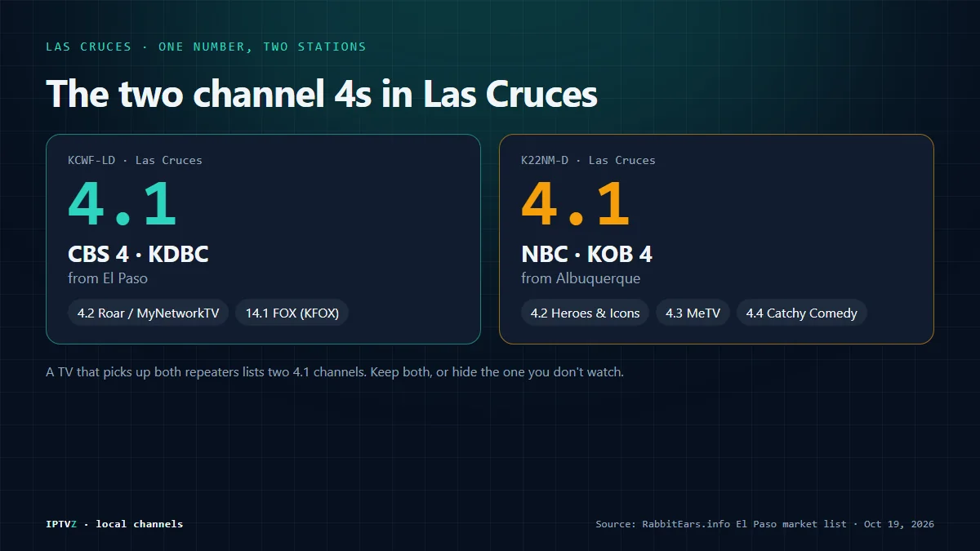
Task: Click 'from El Paso' text
Action: pyautogui.click(x=108, y=278)
